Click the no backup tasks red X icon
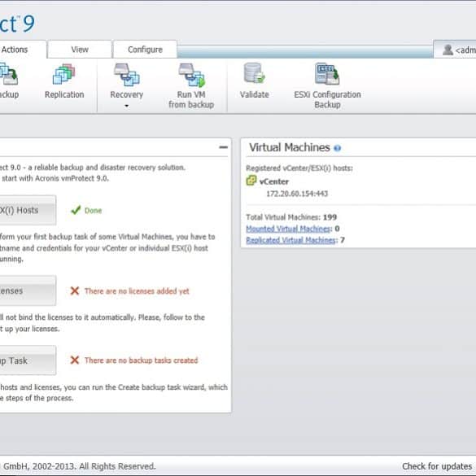Screen dimensions: 476x476 click(x=75, y=360)
